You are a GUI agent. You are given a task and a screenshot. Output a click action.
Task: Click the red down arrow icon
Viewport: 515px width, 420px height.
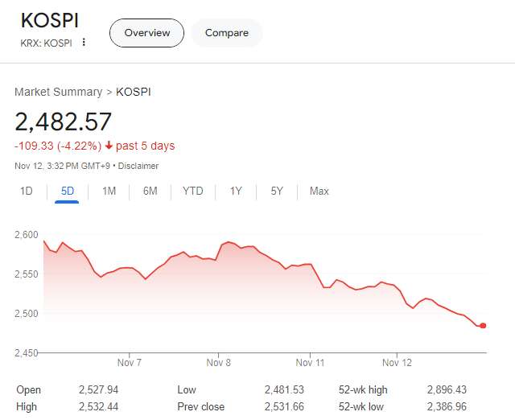coord(109,146)
